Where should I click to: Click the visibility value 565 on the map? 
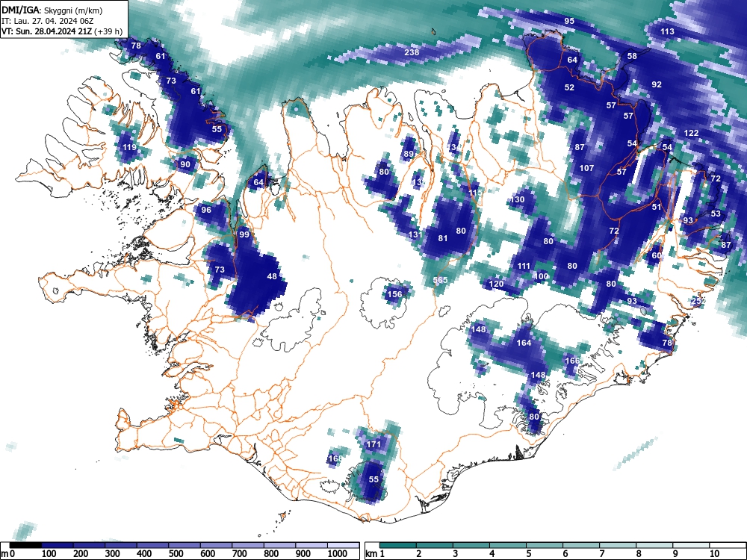440,280
